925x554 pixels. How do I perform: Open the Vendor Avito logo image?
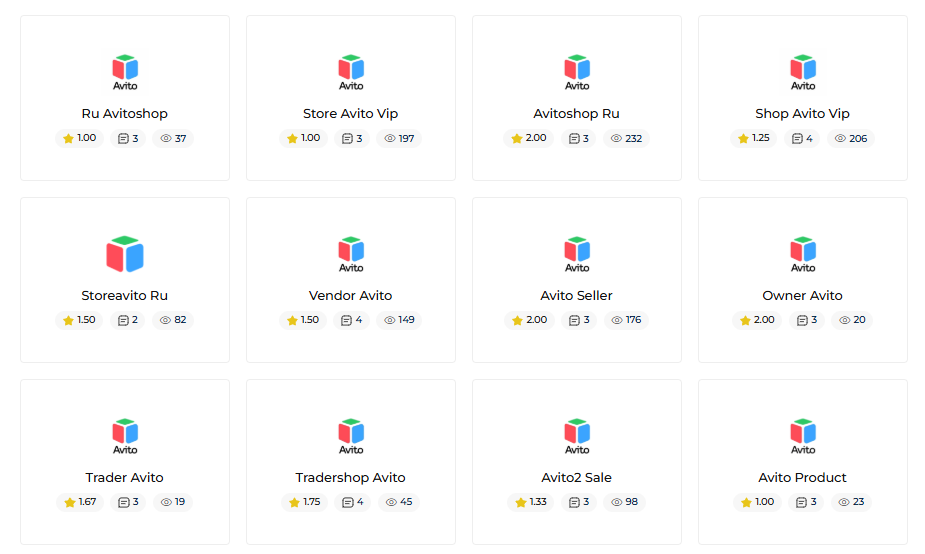tap(351, 255)
